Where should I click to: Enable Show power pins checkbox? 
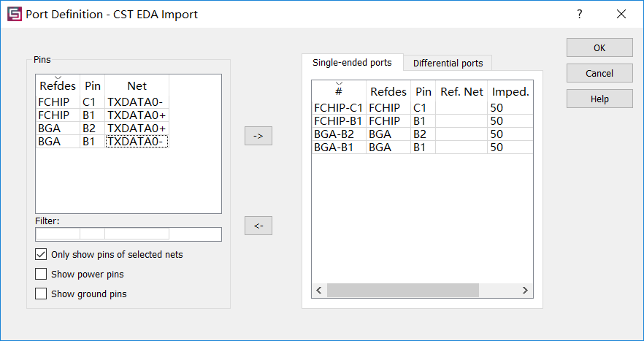click(x=41, y=274)
